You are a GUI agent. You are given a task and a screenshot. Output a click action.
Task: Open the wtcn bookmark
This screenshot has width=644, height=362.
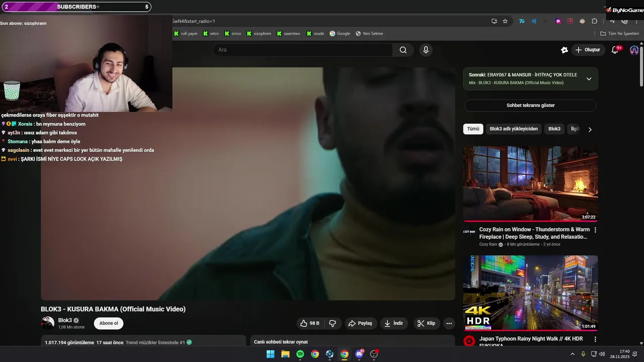point(211,34)
